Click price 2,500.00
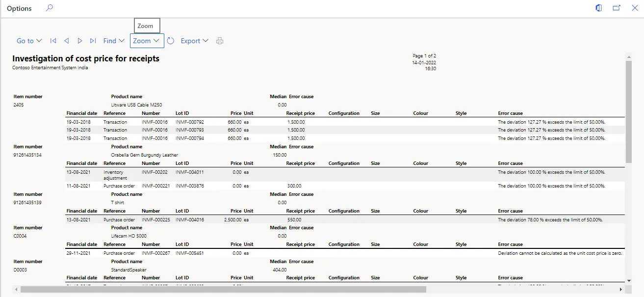This screenshot has height=297, width=644. point(232,219)
